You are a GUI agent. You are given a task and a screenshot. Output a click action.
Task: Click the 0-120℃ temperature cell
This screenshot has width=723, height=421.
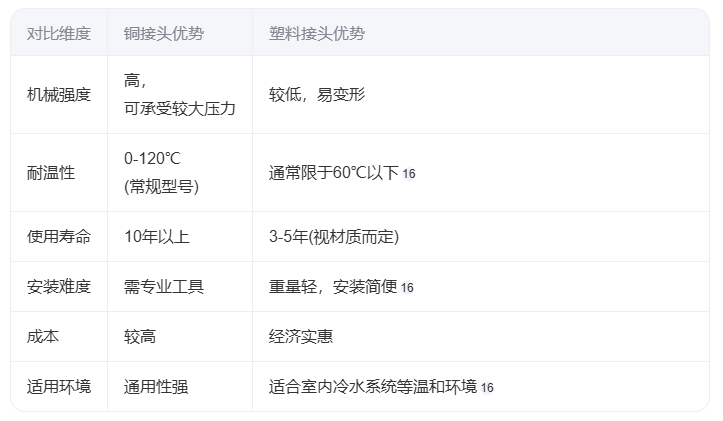coord(152,159)
